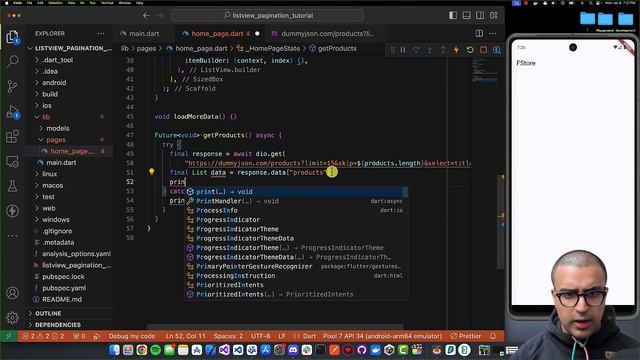Click the debug Step Out button
This screenshot has height=360, width=640.
tap(443, 50)
